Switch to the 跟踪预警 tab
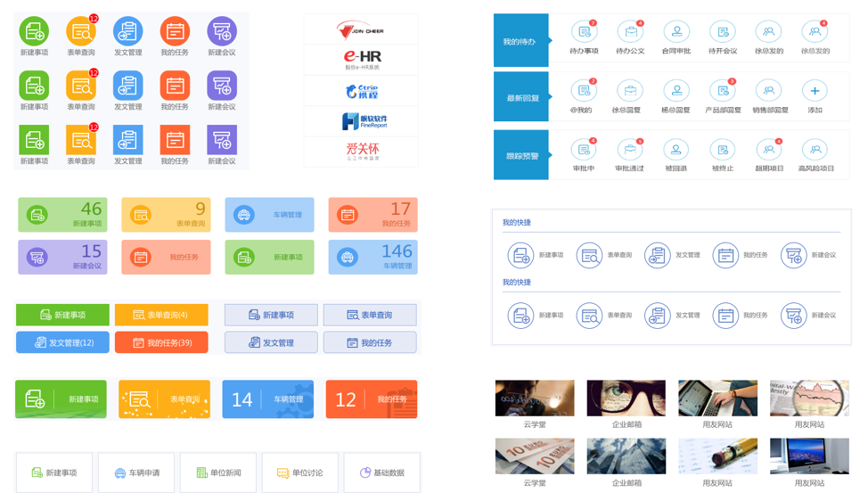 (520, 155)
